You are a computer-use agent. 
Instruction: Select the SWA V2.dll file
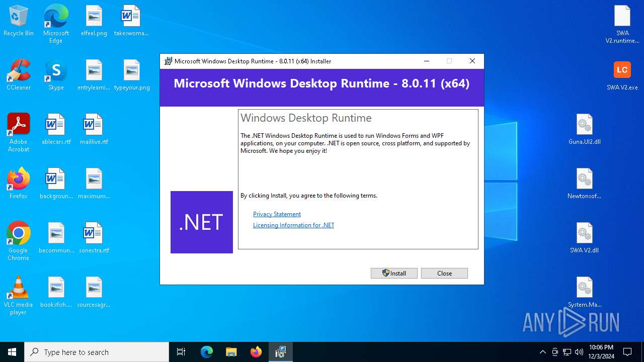(585, 238)
